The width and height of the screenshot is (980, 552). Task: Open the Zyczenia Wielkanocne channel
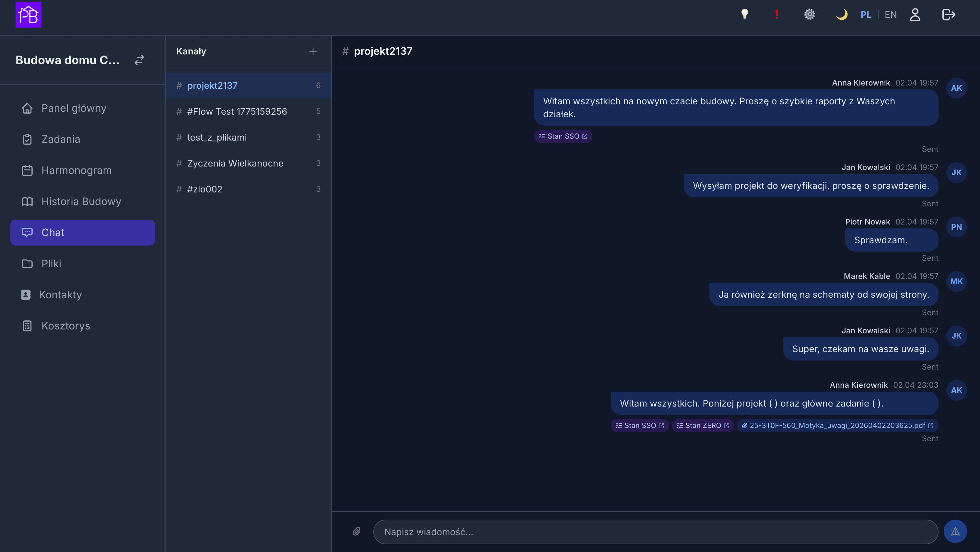click(x=235, y=163)
